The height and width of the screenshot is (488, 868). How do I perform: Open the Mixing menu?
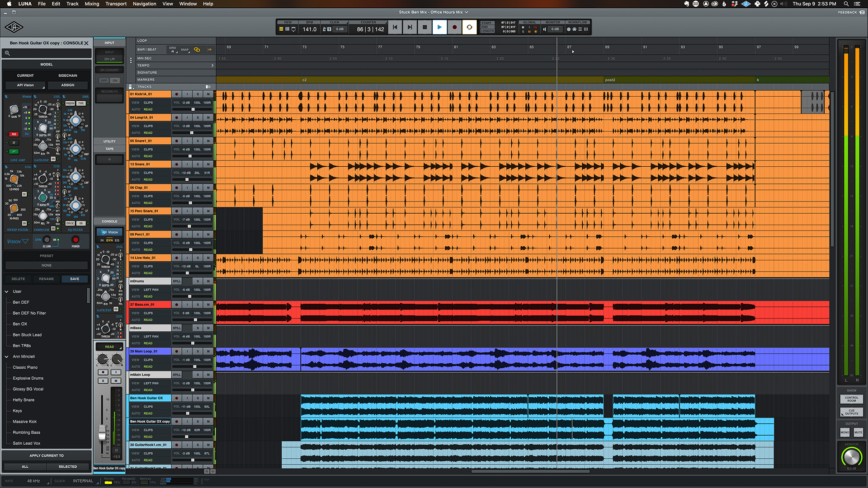pos(91,4)
